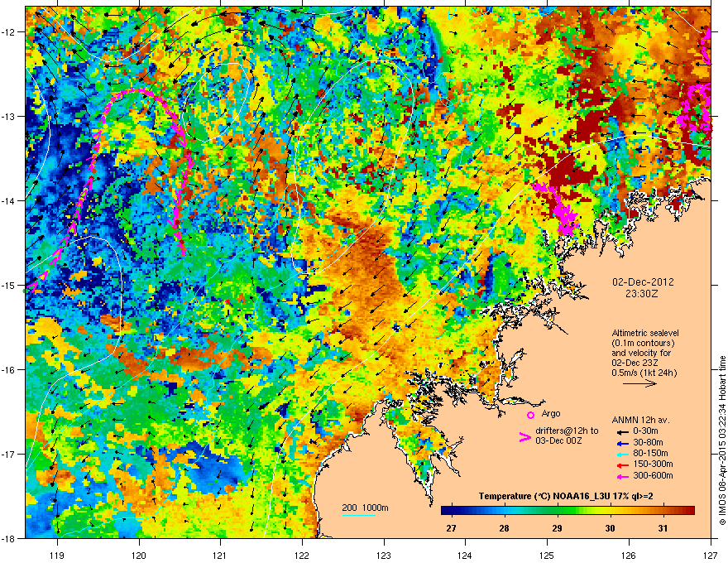Click the longitude label 126
This screenshot has width=728, height=563.
click(629, 556)
